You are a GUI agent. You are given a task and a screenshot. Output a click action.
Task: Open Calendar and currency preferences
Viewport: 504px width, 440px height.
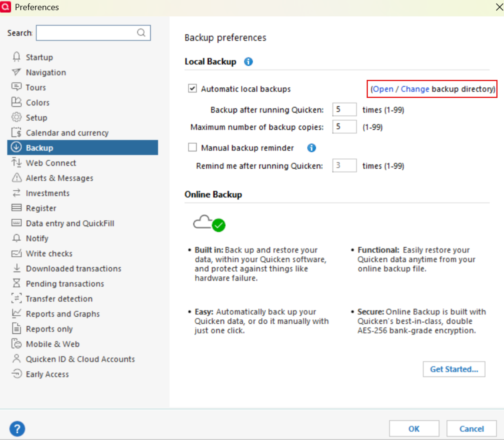(x=67, y=133)
